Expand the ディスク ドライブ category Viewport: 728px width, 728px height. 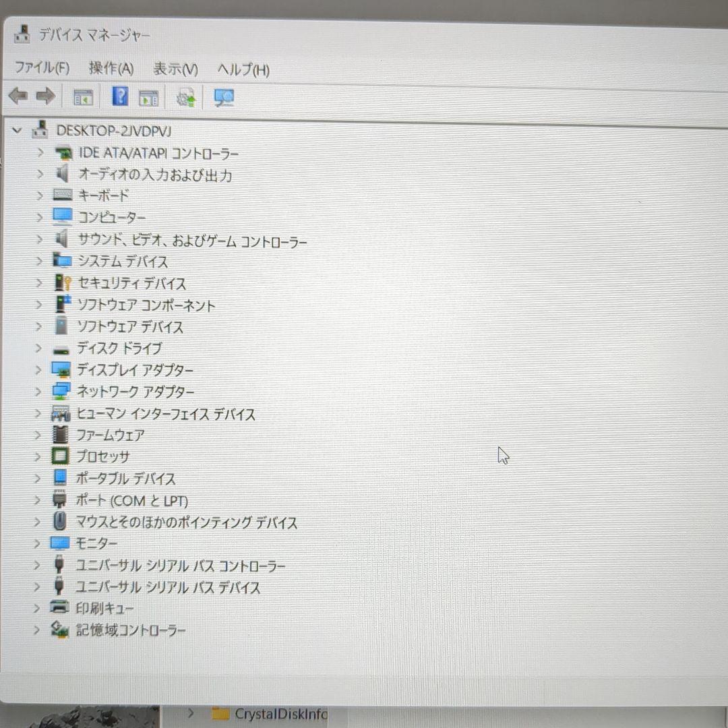tap(39, 348)
